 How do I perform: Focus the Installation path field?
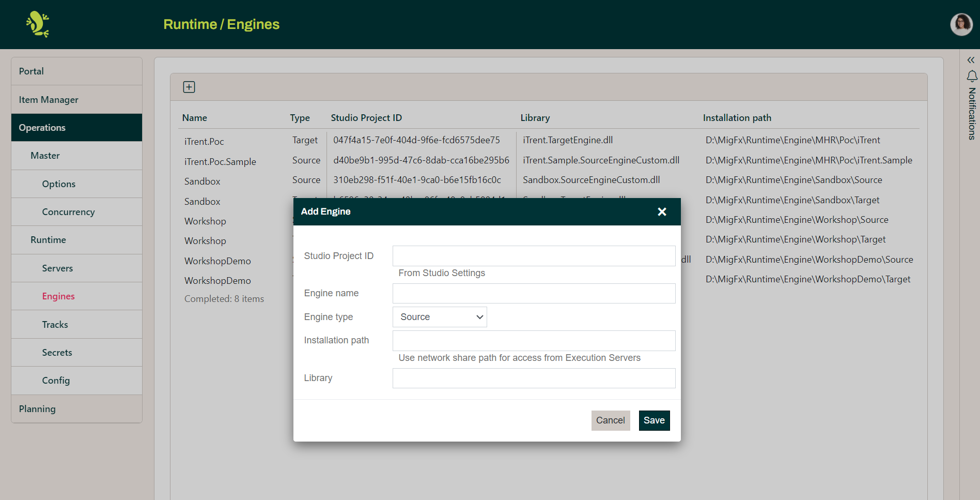pos(534,340)
